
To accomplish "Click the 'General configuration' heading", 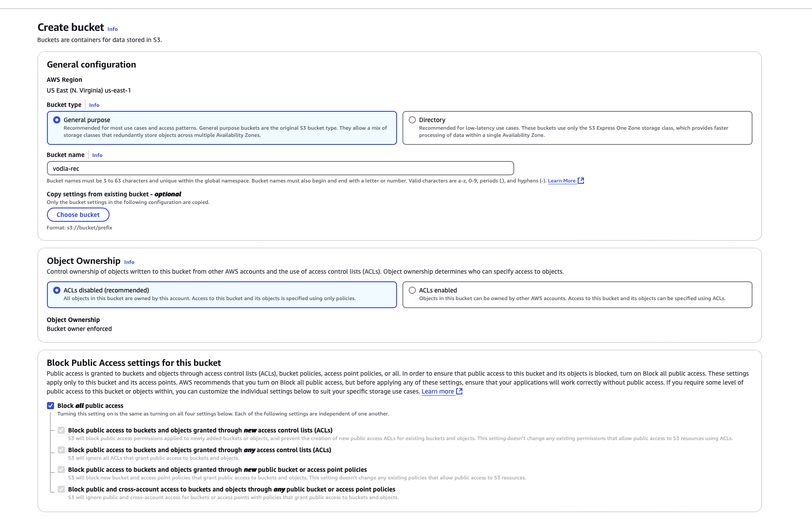I will pyautogui.click(x=91, y=64).
